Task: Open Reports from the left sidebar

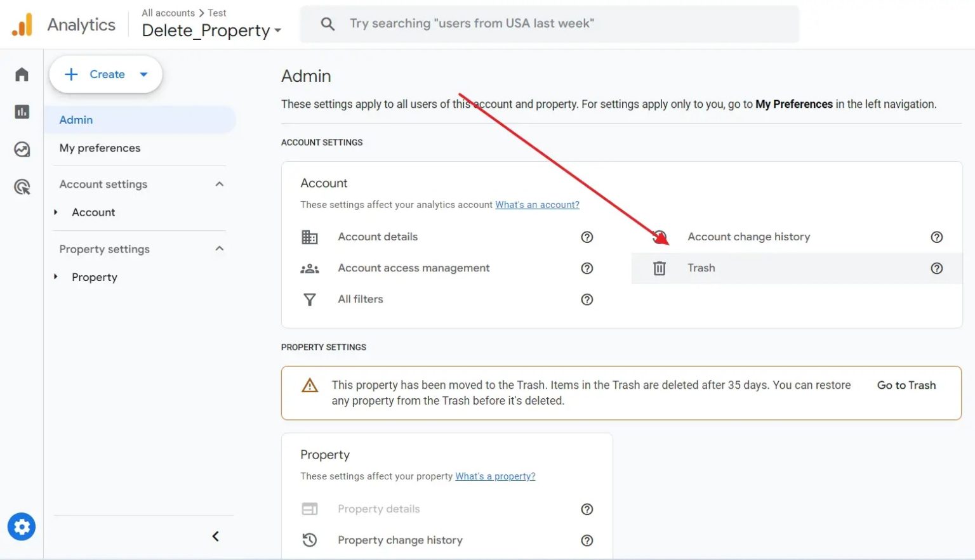Action: 21,112
